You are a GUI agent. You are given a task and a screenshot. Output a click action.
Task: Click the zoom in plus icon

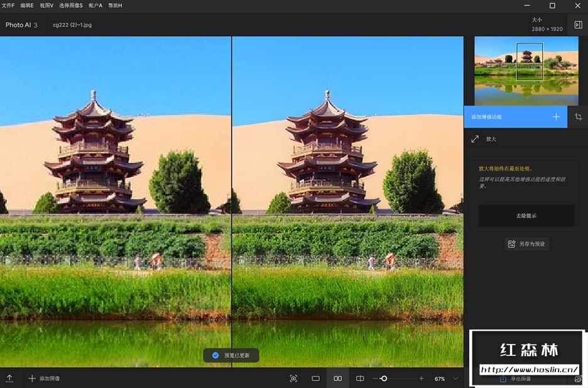(x=421, y=379)
